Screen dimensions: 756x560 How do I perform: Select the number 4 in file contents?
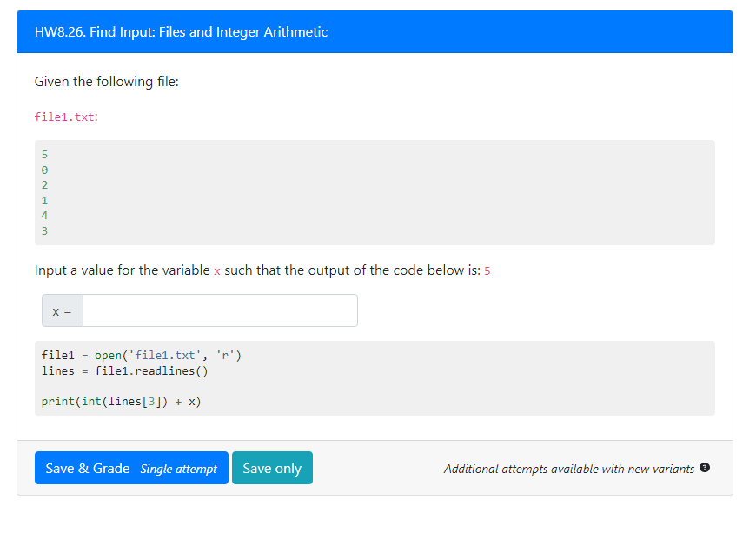tap(44, 215)
